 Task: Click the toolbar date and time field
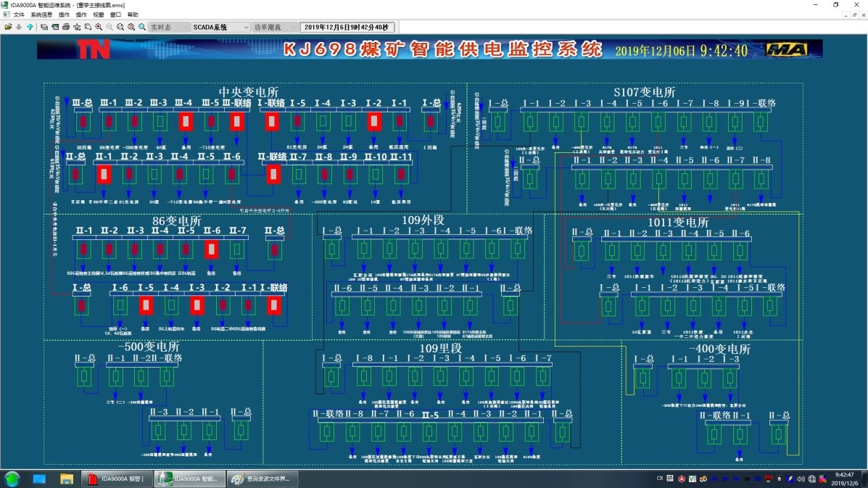pos(347,27)
